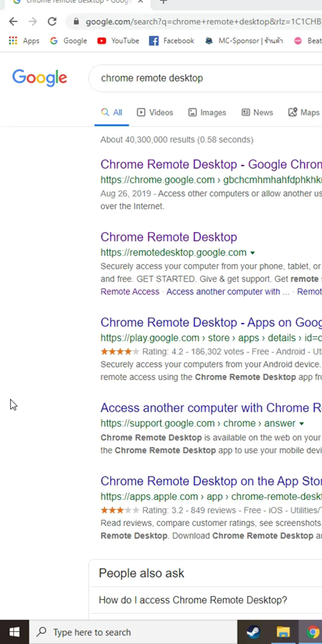This screenshot has height=644, width=322.
Task: Click the Google search box with query text
Action: click(x=205, y=78)
